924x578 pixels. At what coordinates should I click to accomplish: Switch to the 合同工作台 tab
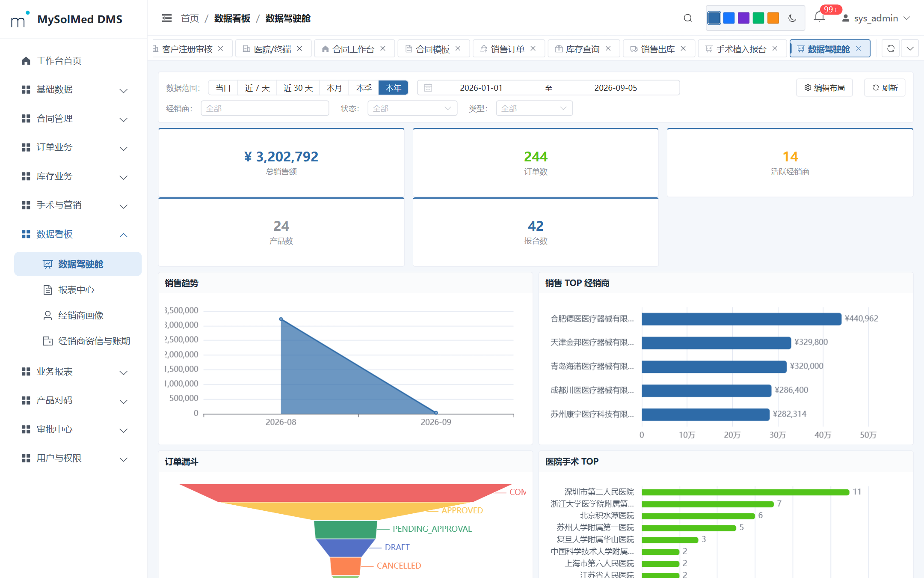point(353,49)
